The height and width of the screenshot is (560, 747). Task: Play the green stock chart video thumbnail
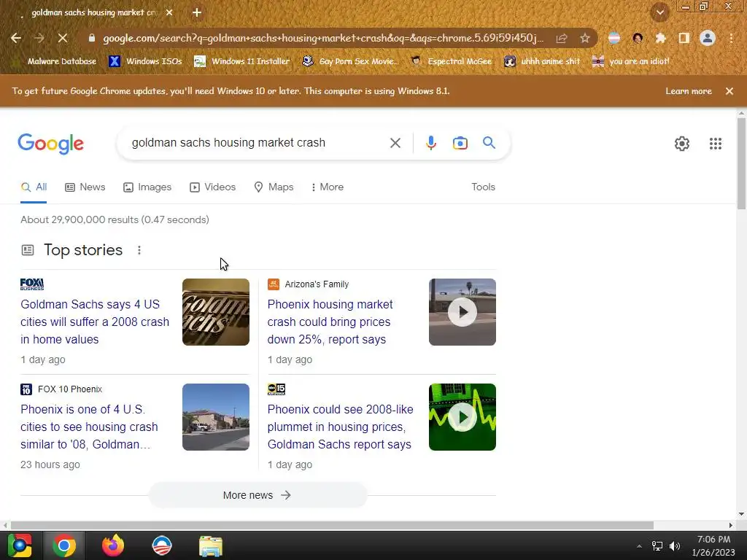pyautogui.click(x=462, y=417)
